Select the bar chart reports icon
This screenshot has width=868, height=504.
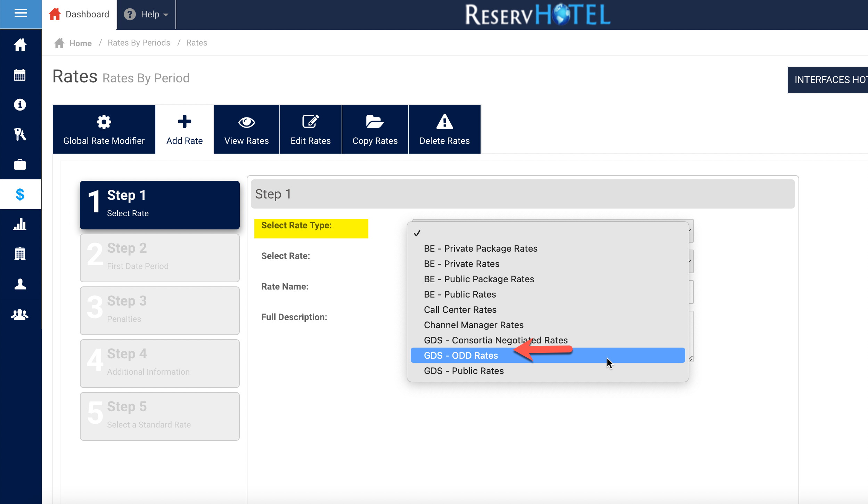tap(20, 225)
